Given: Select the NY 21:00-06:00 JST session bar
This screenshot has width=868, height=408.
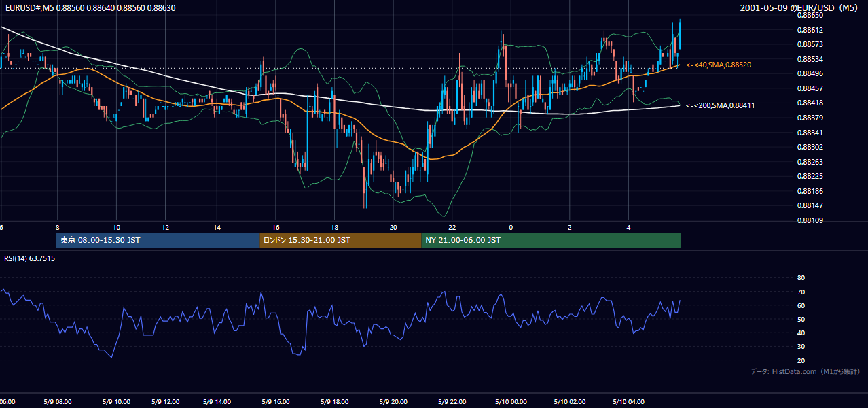Looking at the screenshot, I should point(551,240).
